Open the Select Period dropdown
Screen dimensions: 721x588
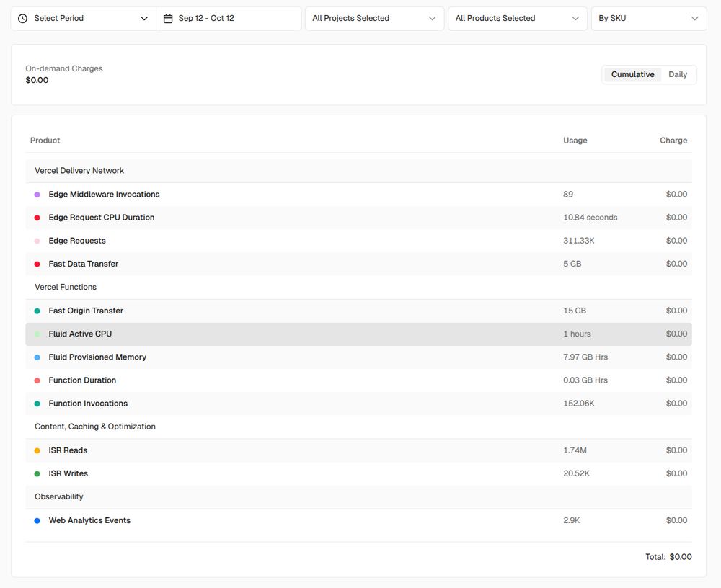[x=84, y=19]
